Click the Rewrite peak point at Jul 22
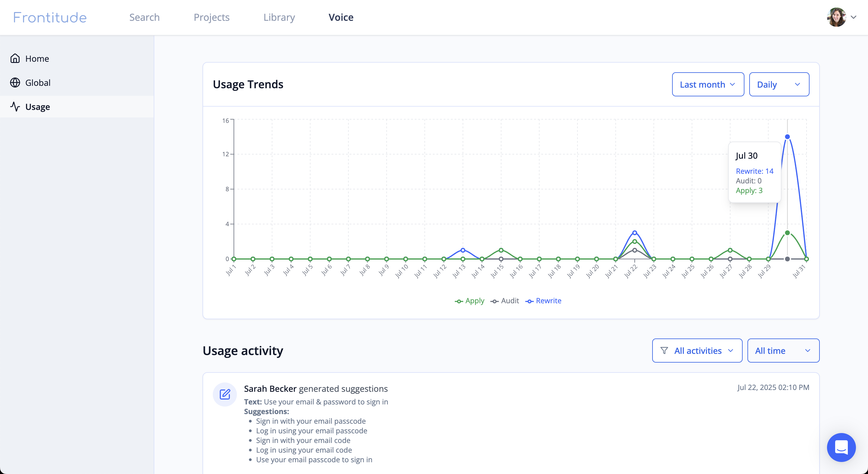Image resolution: width=868 pixels, height=474 pixels. point(634,232)
